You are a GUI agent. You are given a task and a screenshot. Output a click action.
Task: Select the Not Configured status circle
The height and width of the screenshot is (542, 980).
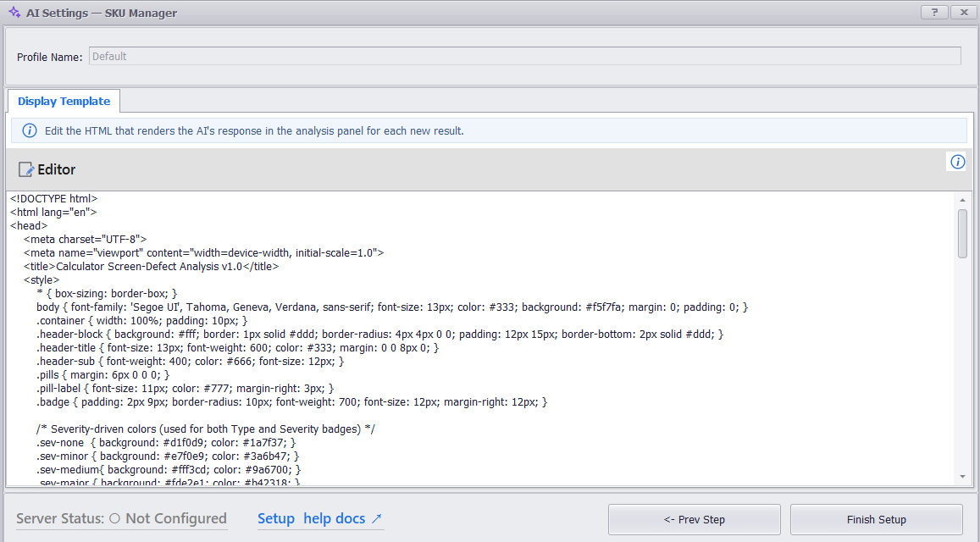114,518
